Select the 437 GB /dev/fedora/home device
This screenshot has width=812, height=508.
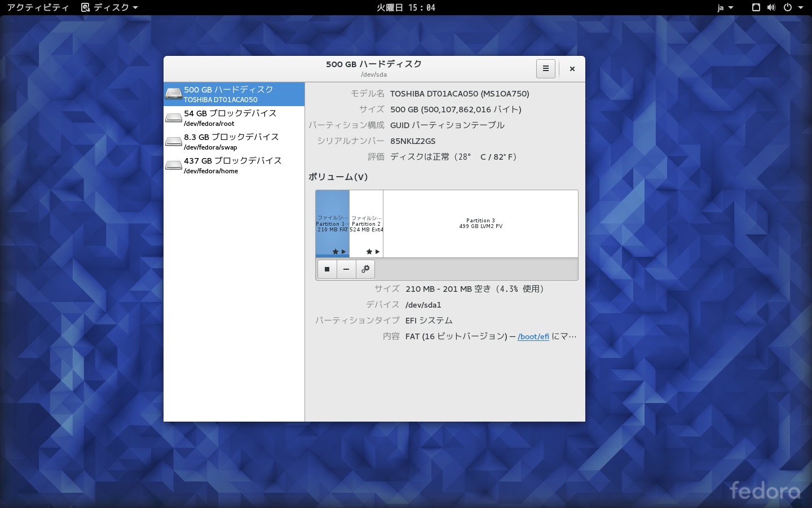point(234,165)
